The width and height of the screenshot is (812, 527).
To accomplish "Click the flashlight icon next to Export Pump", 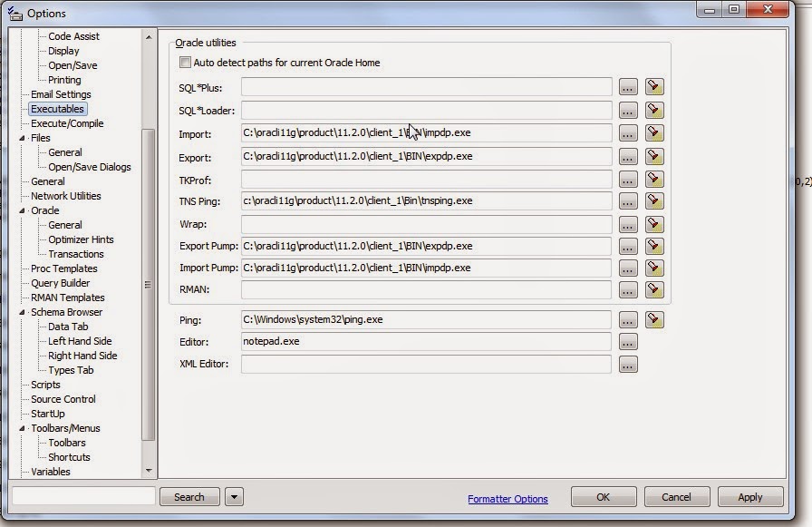I will click(654, 246).
